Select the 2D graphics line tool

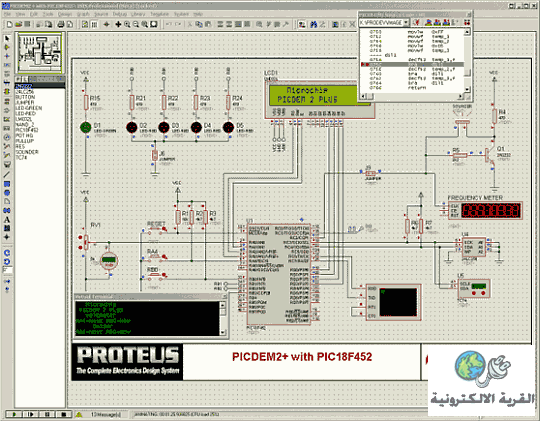click(x=7, y=175)
